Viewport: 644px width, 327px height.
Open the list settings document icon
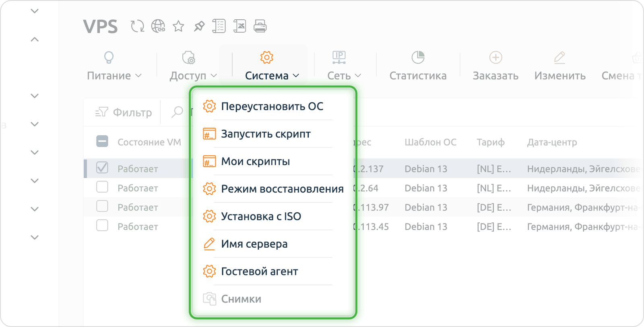coord(219,26)
